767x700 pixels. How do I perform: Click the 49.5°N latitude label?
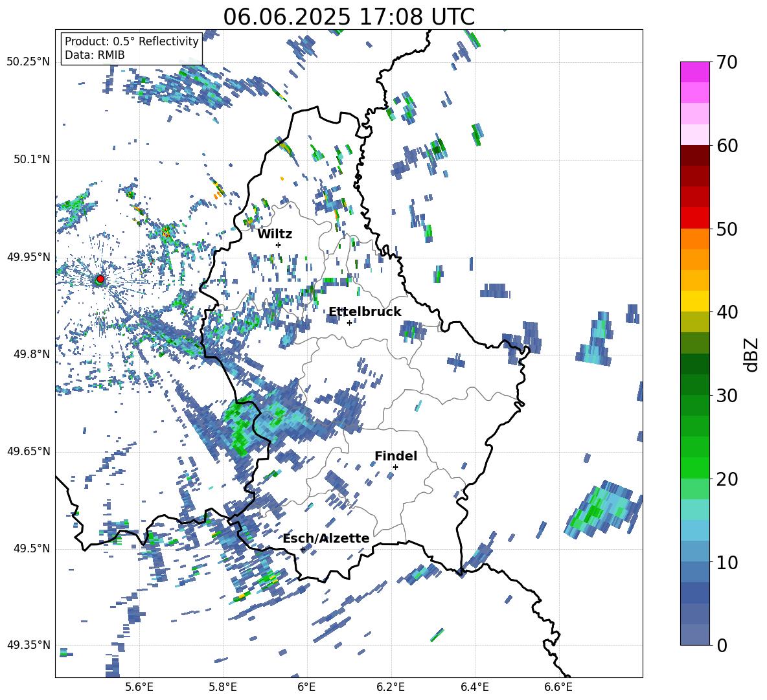31,548
